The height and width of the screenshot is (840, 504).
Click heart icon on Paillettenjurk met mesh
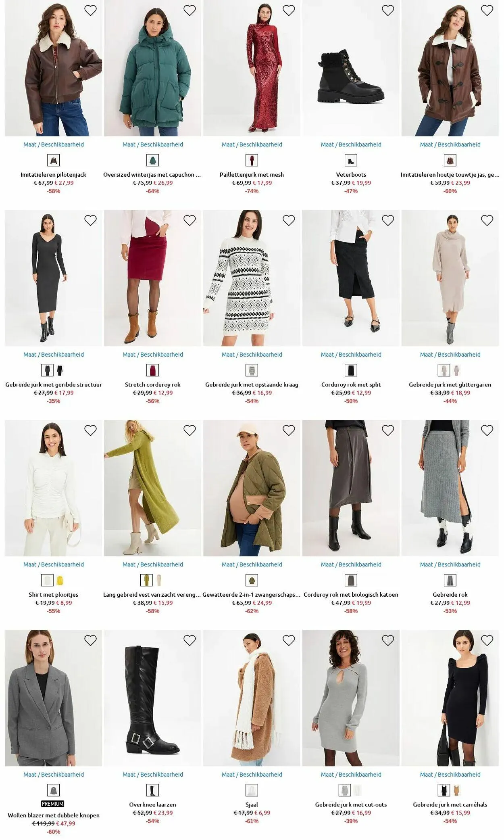(289, 10)
